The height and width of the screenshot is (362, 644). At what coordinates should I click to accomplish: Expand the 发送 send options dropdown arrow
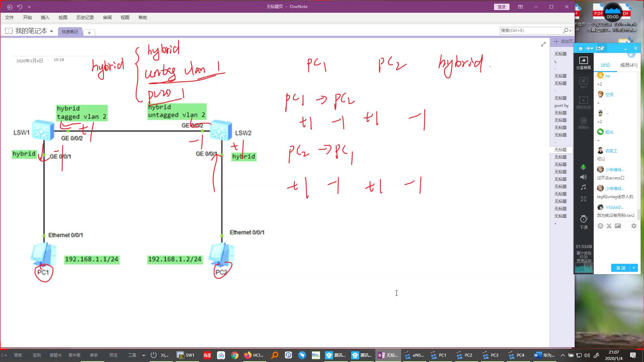point(634,268)
